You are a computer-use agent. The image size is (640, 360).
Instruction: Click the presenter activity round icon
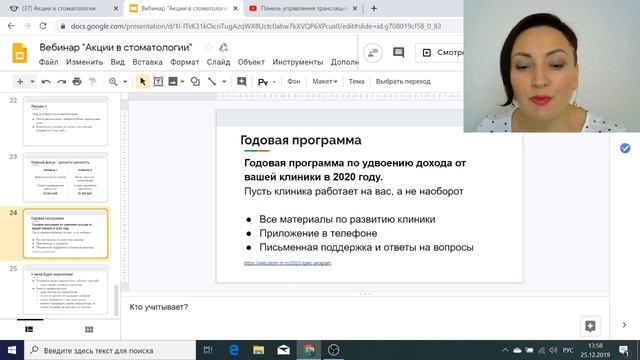[373, 53]
